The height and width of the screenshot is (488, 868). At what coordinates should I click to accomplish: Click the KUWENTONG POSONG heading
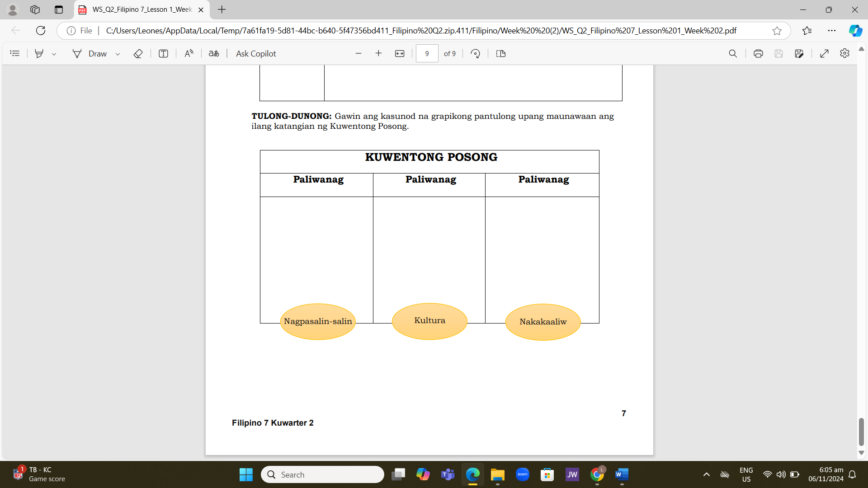[431, 157]
